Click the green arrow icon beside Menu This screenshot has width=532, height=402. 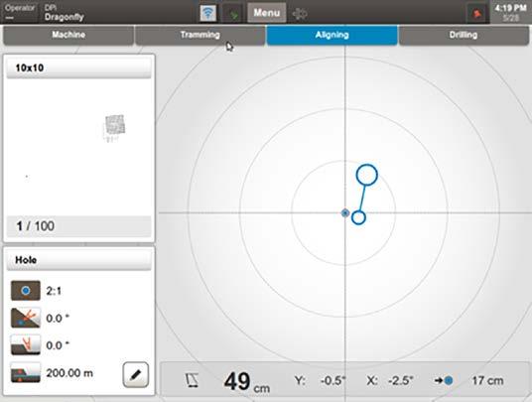point(232,14)
